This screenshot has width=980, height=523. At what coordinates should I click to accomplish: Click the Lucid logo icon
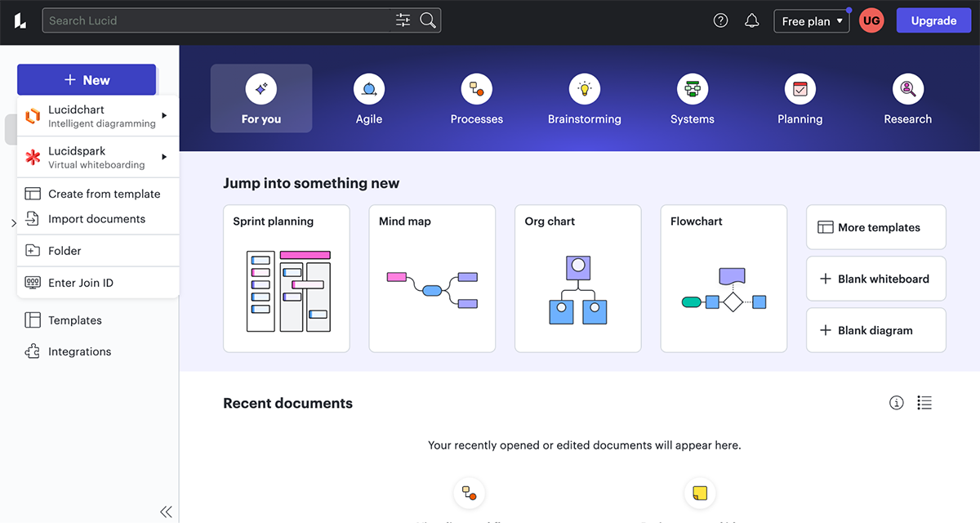[x=20, y=21]
